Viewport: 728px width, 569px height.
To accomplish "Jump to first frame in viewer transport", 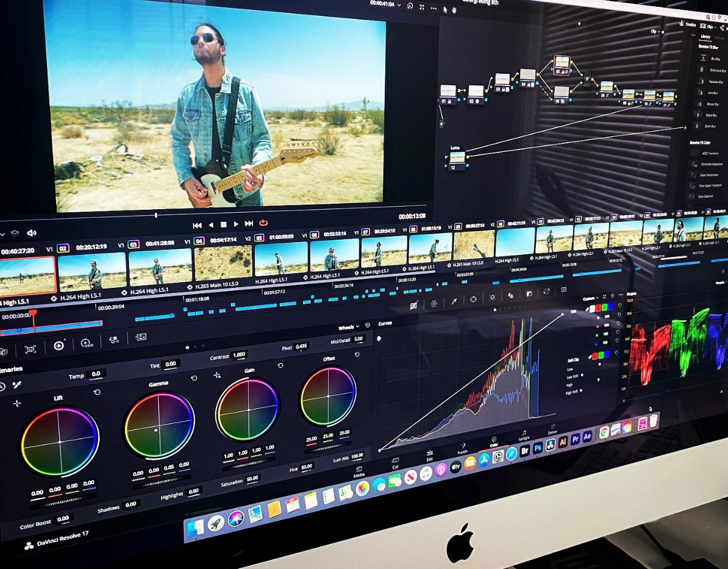I will (x=198, y=225).
